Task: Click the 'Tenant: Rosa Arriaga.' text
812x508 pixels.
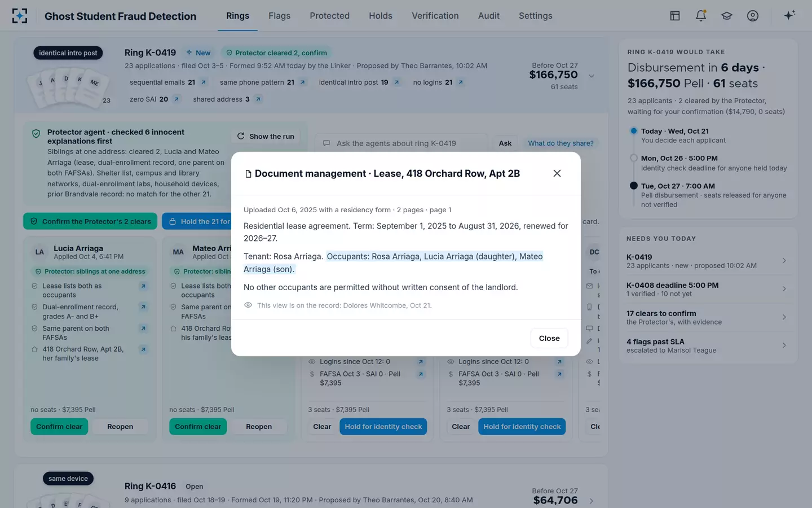Action: 284,256
